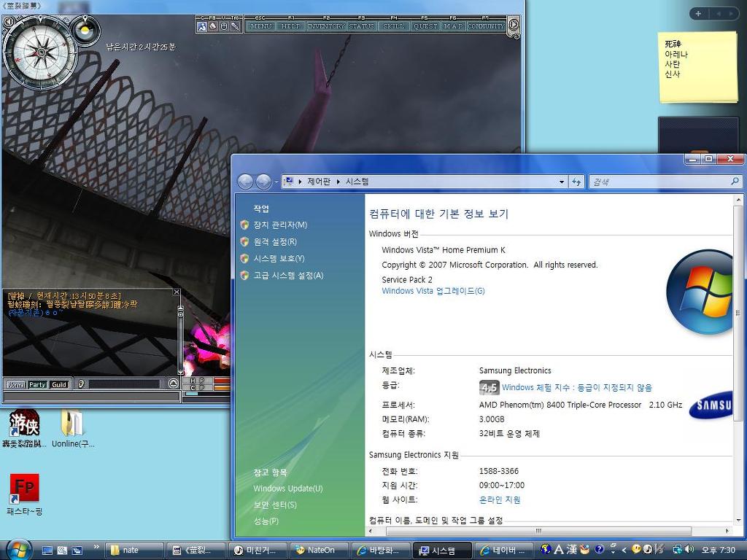
Task: Open the game shortcut icon on desktop
Action: click(x=24, y=422)
